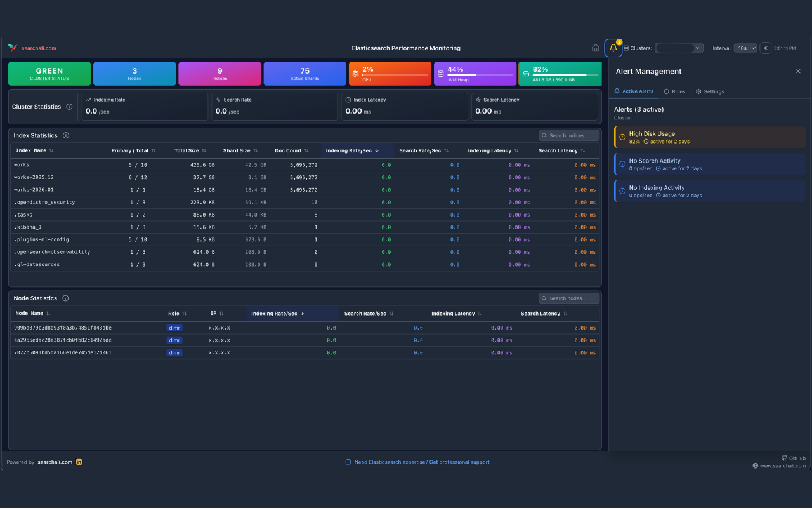
Task: Switch to the Rules tab
Action: [674, 91]
